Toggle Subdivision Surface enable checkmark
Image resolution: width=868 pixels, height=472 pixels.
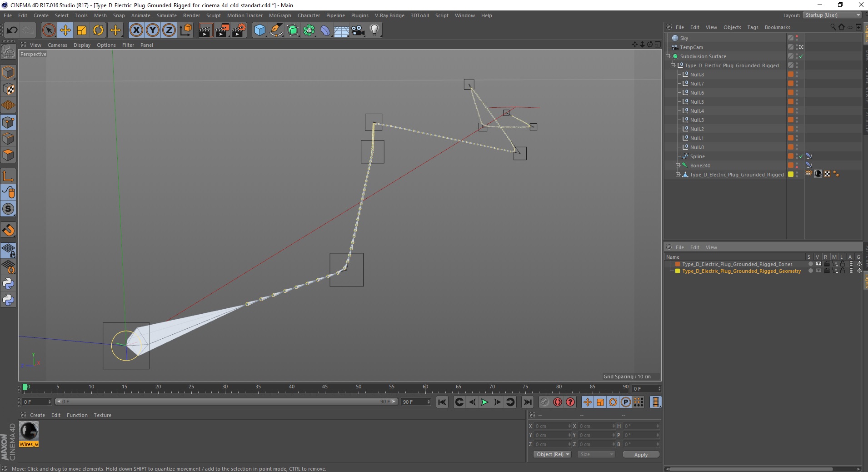pos(801,56)
